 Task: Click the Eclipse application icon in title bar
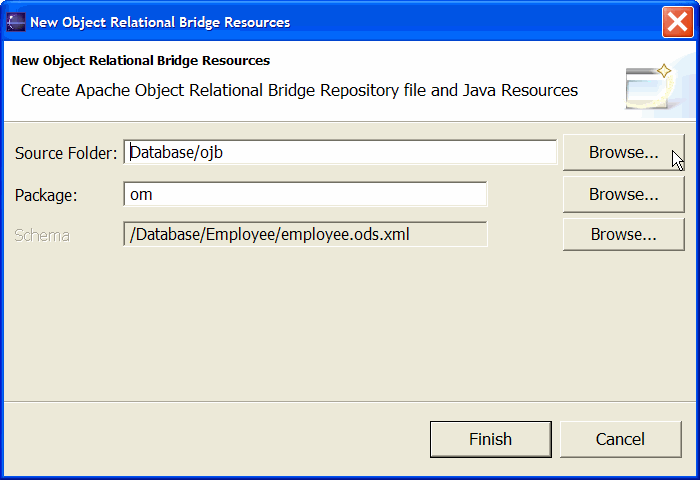[x=16, y=22]
